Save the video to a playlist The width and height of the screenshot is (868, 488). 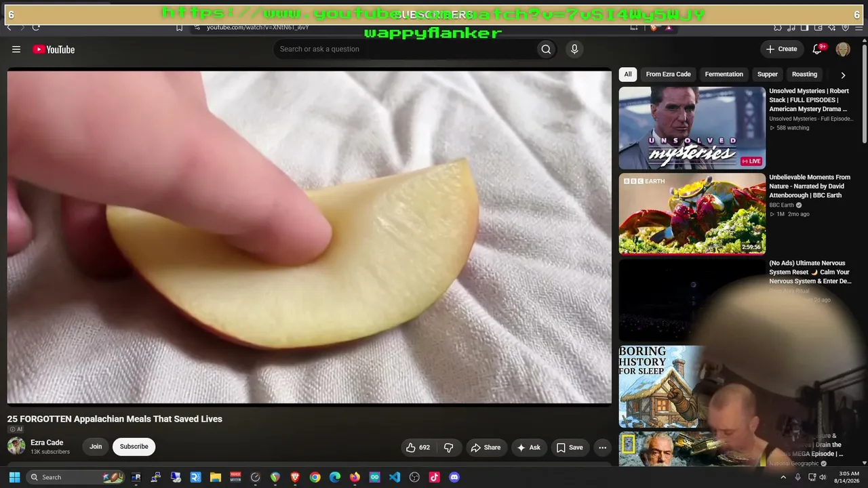click(570, 447)
